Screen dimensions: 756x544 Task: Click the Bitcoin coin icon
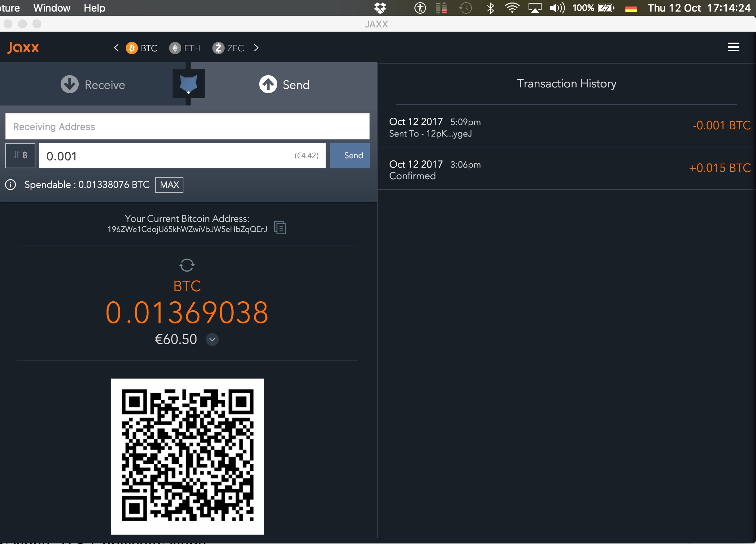132,48
